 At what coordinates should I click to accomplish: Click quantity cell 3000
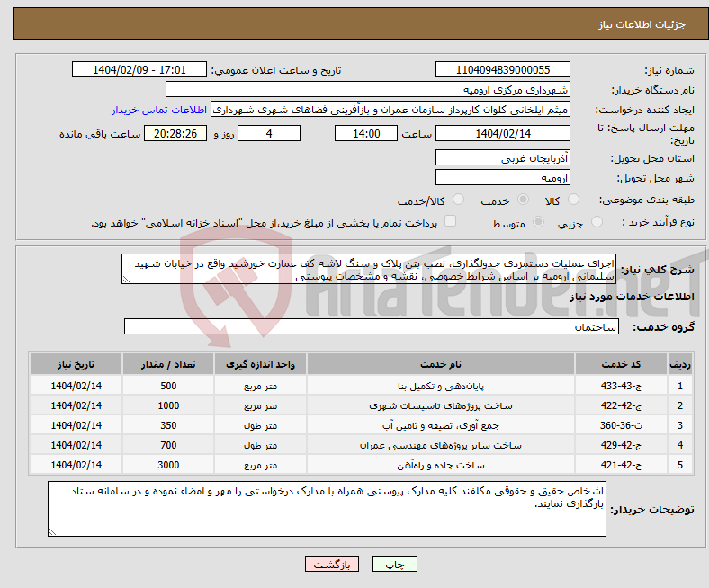(x=168, y=465)
